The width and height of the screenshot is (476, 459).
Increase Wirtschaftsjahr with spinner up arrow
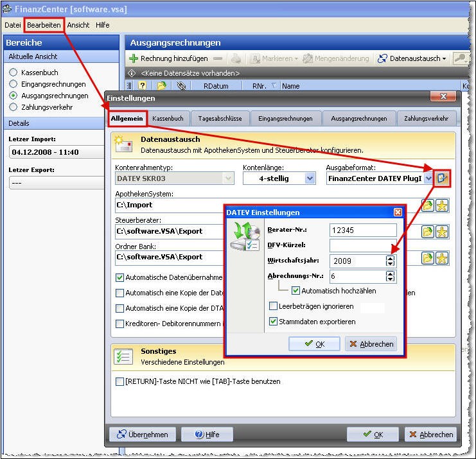(x=390, y=258)
